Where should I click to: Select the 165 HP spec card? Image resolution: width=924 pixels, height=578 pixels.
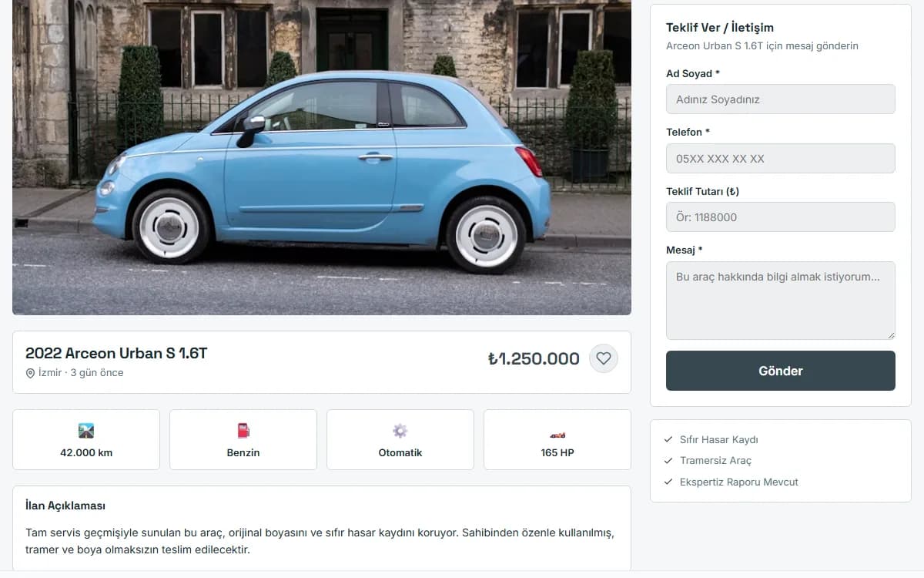557,439
